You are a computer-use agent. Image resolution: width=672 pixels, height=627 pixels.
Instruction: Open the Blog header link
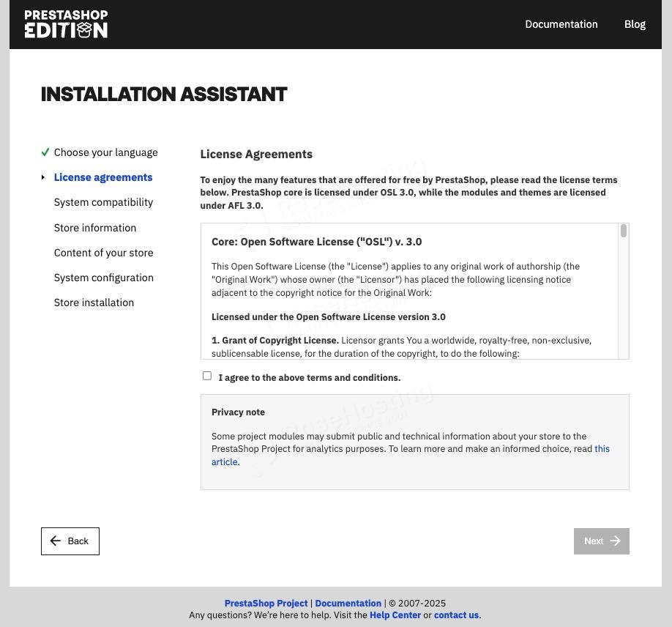635,24
